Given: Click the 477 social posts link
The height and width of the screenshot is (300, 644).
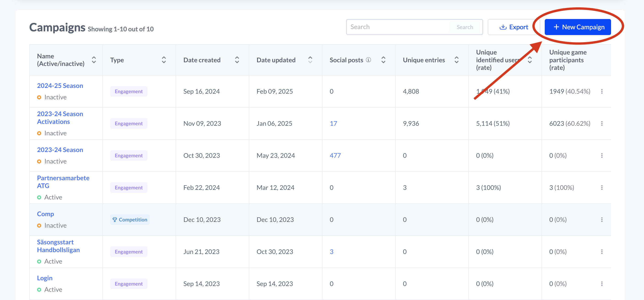Looking at the screenshot, I should (335, 155).
